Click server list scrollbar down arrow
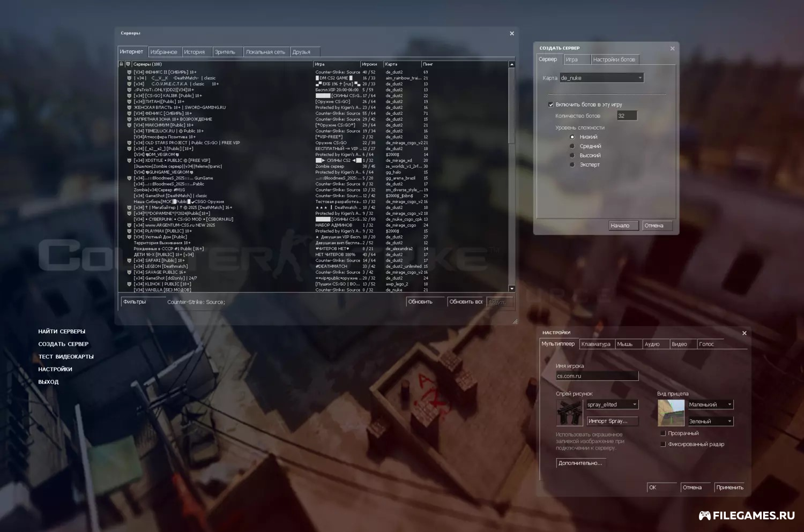The width and height of the screenshot is (804, 532). [x=512, y=289]
